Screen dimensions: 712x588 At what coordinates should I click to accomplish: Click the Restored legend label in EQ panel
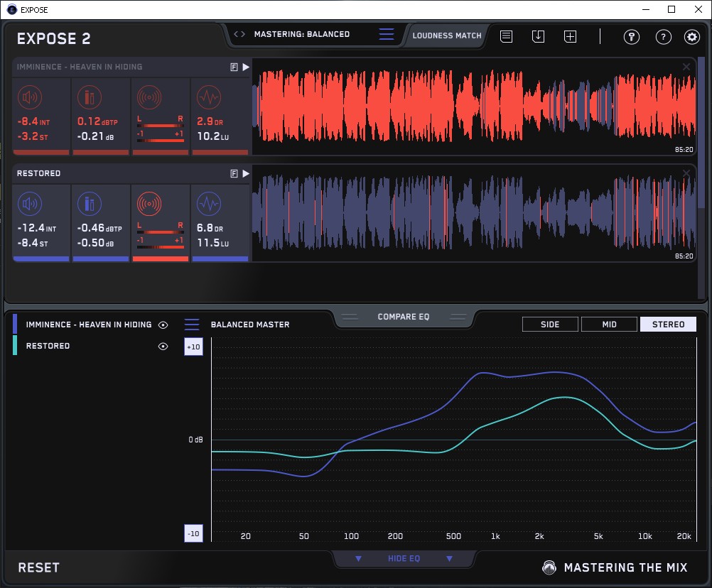tap(48, 346)
